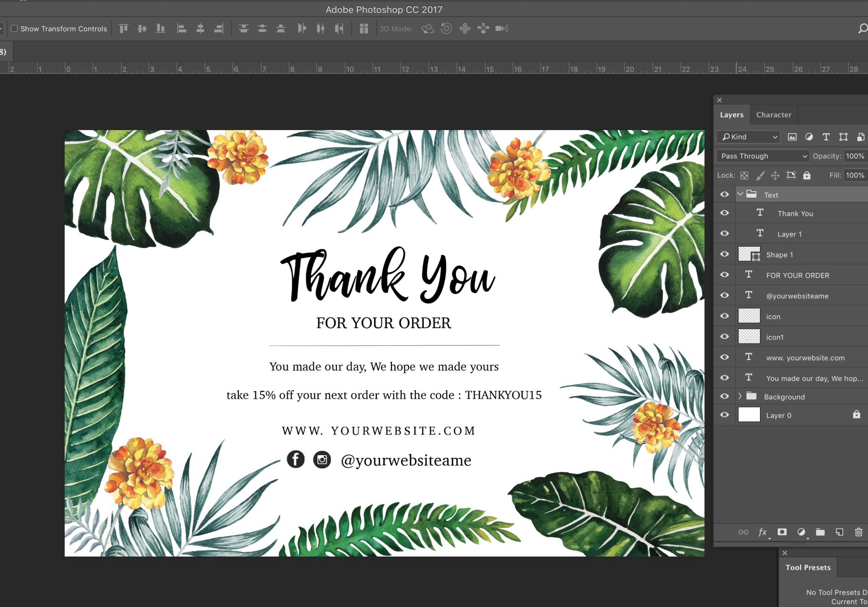Screen dimensions: 868x607
Task: Click the Link layers icon
Action: point(744,532)
